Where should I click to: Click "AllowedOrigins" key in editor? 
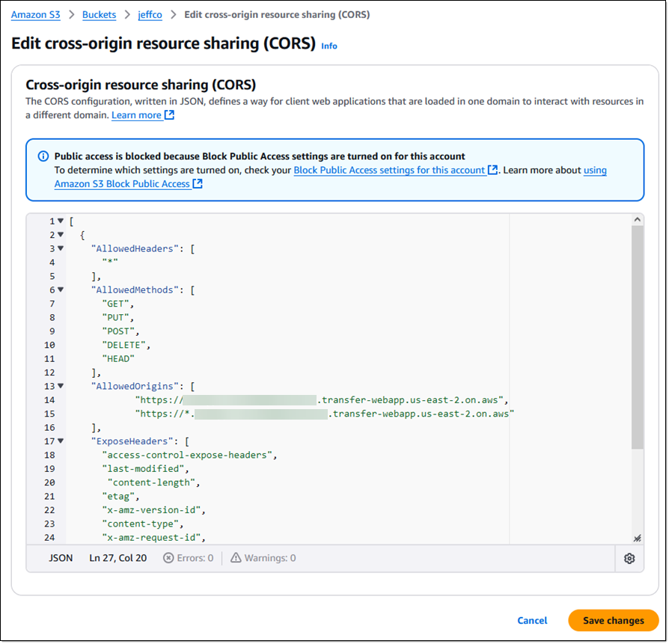tap(135, 387)
